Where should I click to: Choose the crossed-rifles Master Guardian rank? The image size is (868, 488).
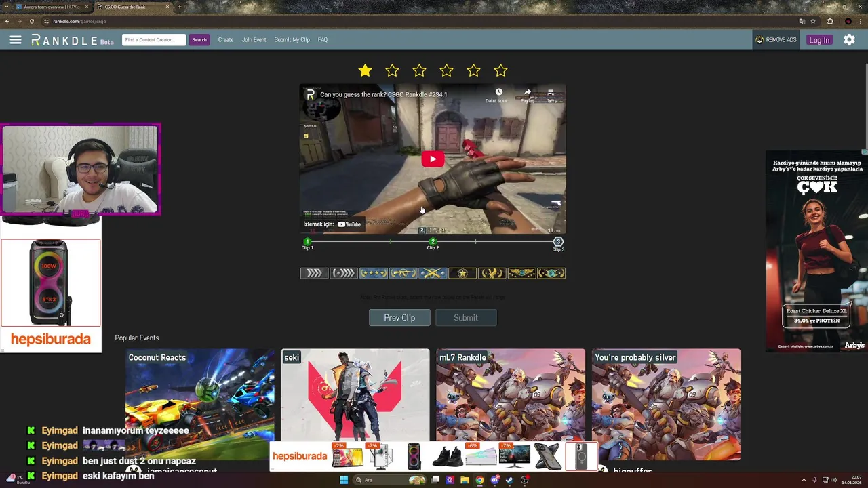[x=433, y=273]
